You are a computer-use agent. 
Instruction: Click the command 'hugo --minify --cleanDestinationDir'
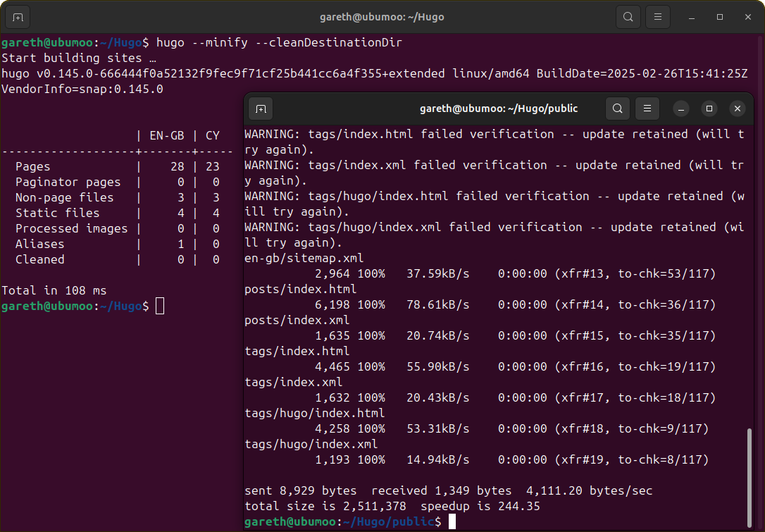[x=279, y=42]
